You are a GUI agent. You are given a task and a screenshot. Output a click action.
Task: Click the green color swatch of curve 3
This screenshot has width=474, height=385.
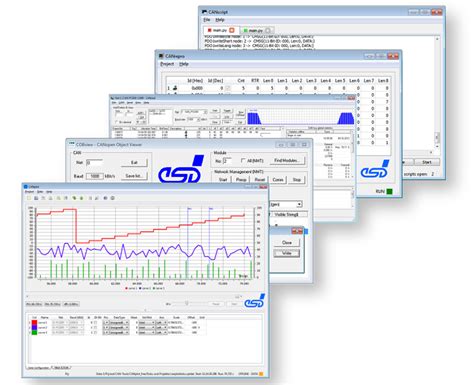pyautogui.click(x=34, y=333)
